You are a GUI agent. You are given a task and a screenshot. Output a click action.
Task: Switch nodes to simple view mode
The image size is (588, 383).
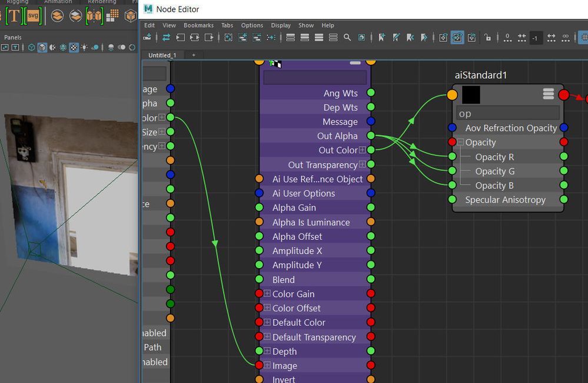click(290, 37)
